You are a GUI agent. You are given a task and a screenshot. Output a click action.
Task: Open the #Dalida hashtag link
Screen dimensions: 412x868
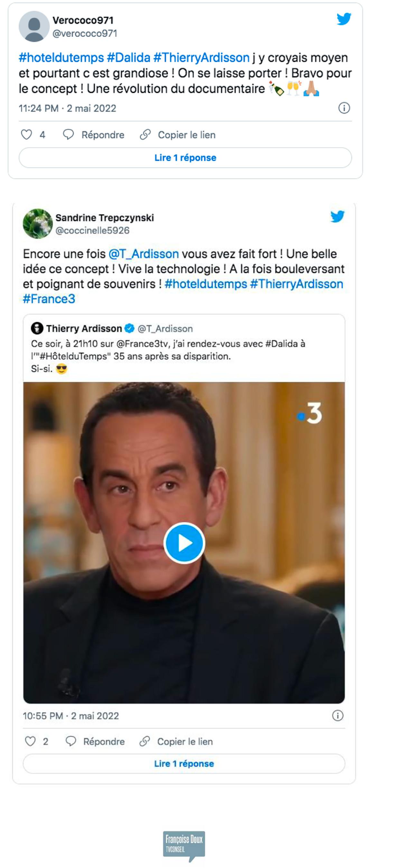coord(128,58)
